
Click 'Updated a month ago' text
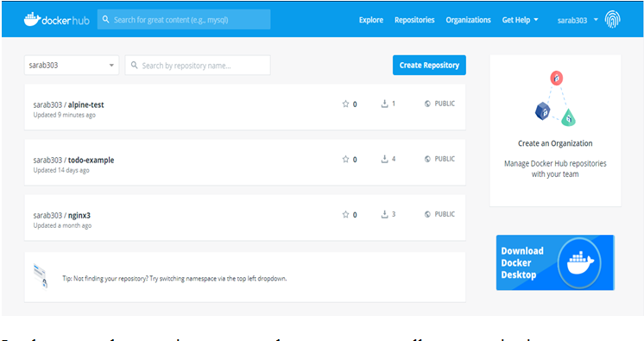coord(62,225)
